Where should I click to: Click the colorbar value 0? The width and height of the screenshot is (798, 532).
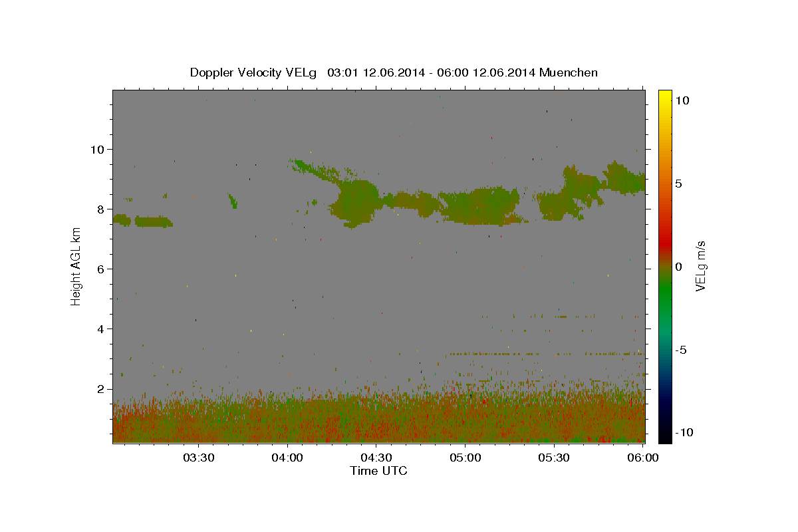679,267
